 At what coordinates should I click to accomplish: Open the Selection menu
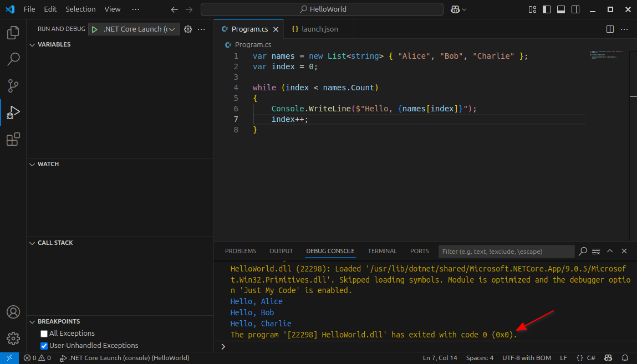click(80, 9)
